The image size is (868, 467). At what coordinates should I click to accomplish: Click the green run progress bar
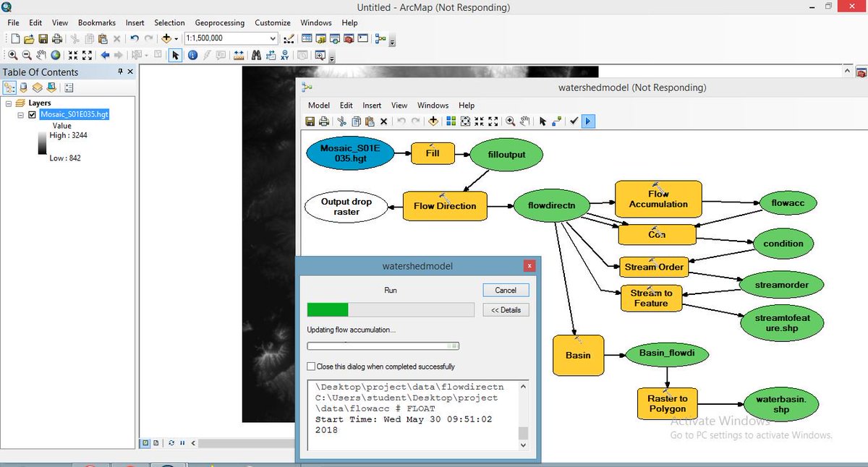click(391, 309)
